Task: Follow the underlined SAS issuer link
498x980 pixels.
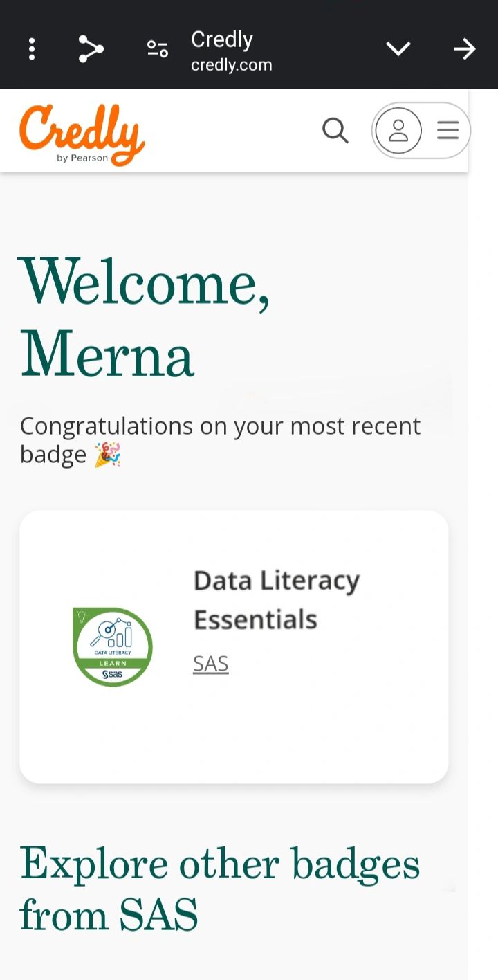Action: point(211,664)
